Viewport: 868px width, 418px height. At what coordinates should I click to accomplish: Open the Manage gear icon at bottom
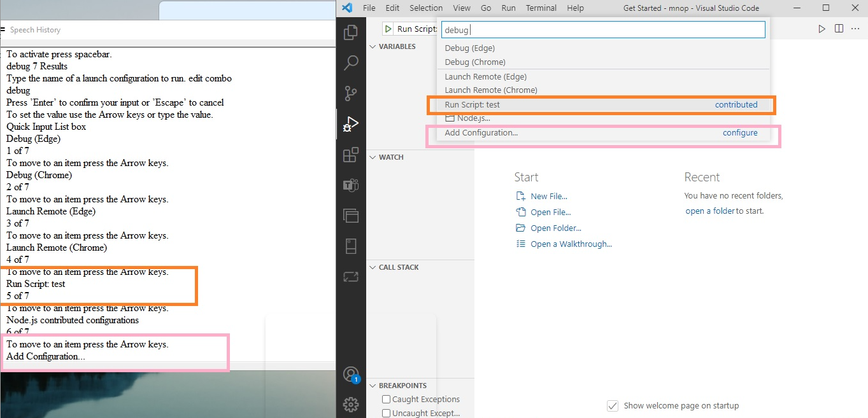click(351, 404)
